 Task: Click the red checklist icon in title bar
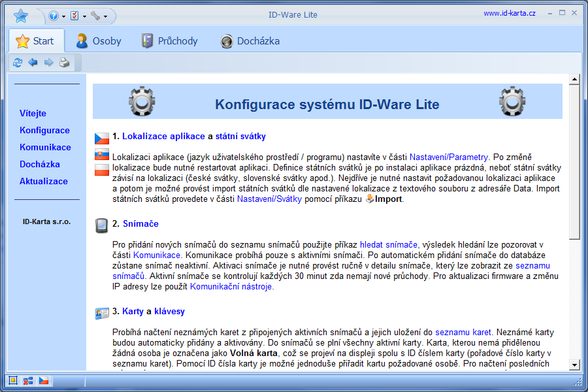74,16
